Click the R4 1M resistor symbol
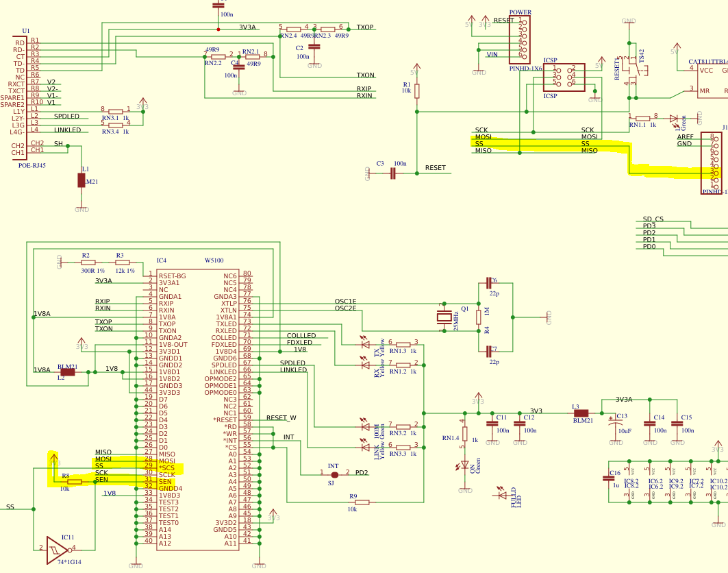This screenshot has height=573, width=728. (478, 317)
